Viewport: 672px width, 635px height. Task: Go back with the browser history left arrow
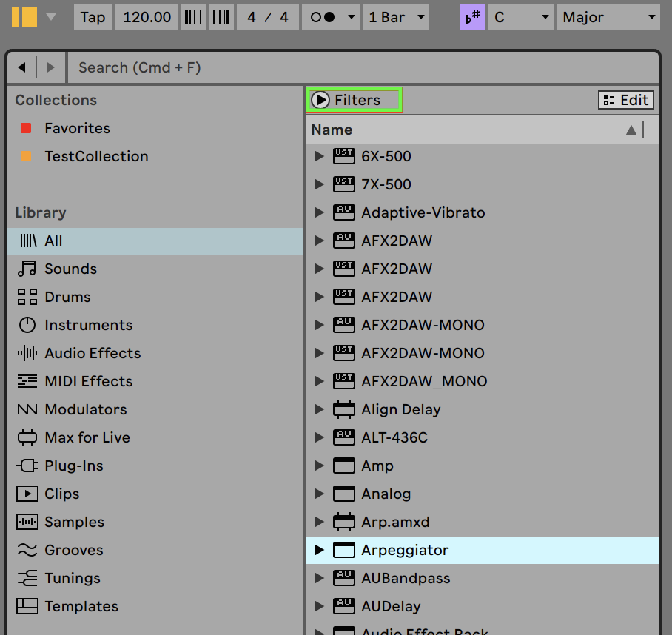tap(22, 67)
